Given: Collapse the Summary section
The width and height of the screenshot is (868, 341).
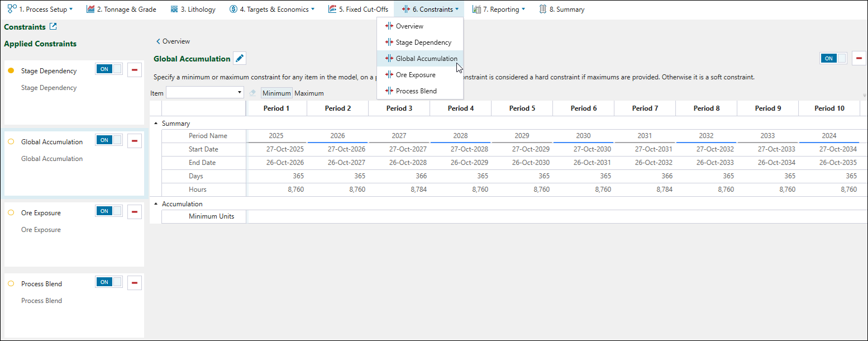Looking at the screenshot, I should pos(156,124).
